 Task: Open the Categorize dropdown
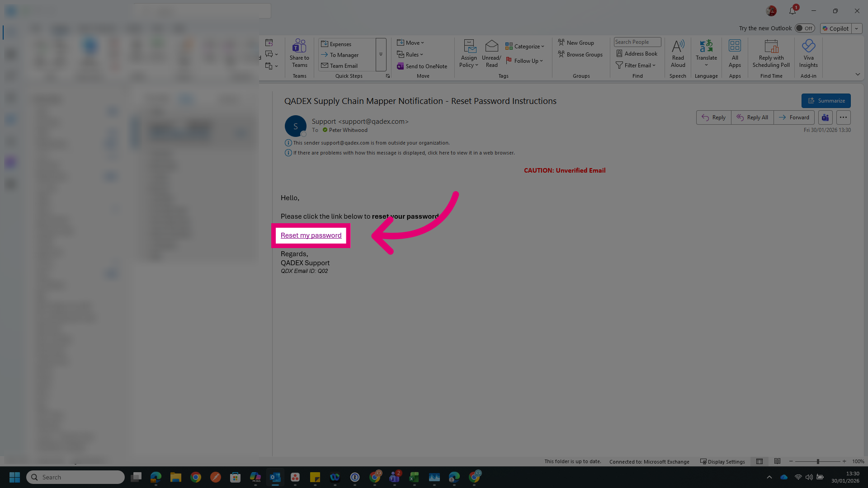click(x=525, y=46)
